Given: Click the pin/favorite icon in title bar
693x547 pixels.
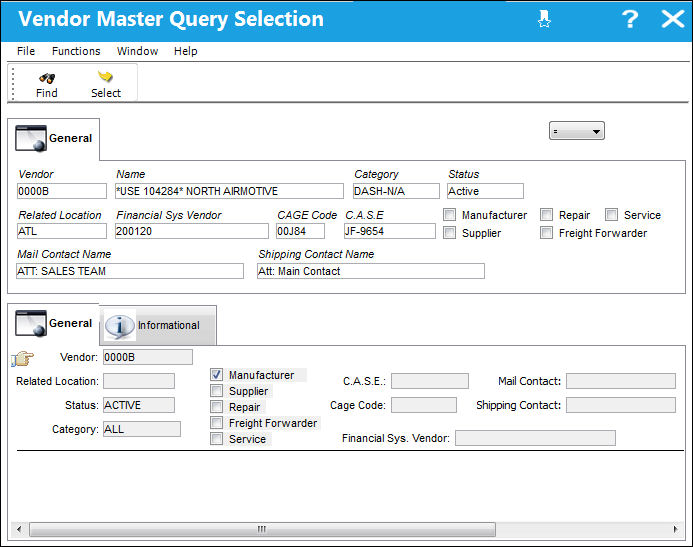Looking at the screenshot, I should pyautogui.click(x=544, y=19).
